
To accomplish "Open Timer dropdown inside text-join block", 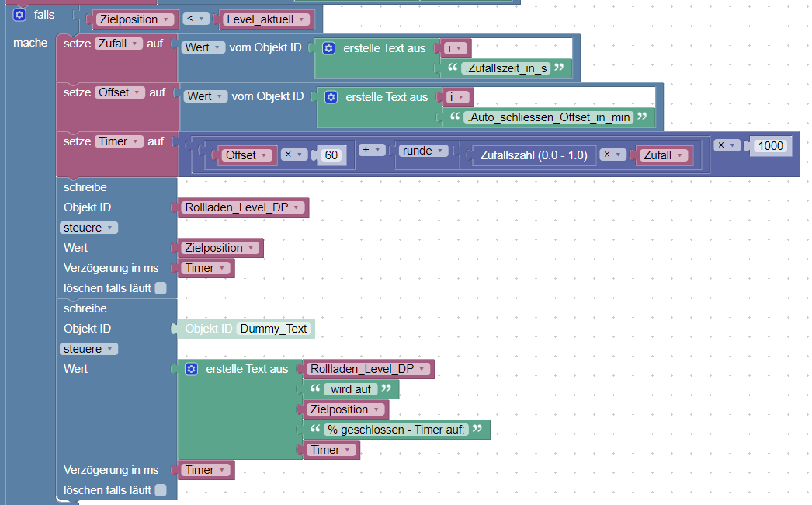I will (331, 450).
